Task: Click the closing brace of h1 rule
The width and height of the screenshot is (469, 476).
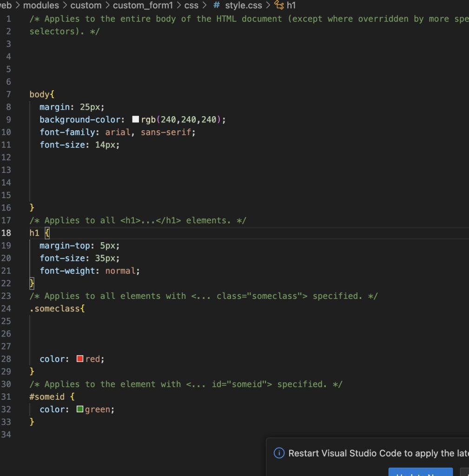Action: (x=32, y=283)
